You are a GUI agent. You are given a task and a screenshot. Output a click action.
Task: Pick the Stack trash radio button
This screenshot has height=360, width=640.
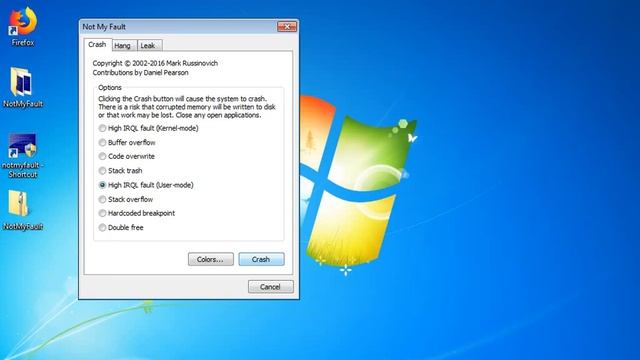click(x=120, y=171)
